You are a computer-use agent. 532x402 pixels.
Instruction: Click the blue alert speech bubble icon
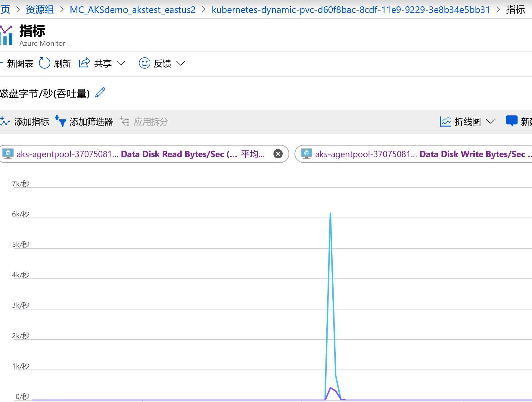pos(512,121)
